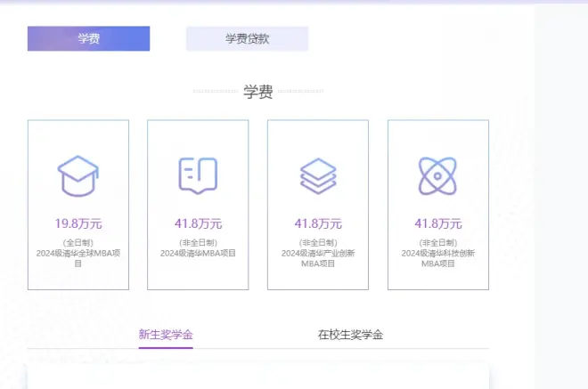The width and height of the screenshot is (588, 389).
Task: Switch to the 在校生奖学金 tab
Action: [x=350, y=335]
